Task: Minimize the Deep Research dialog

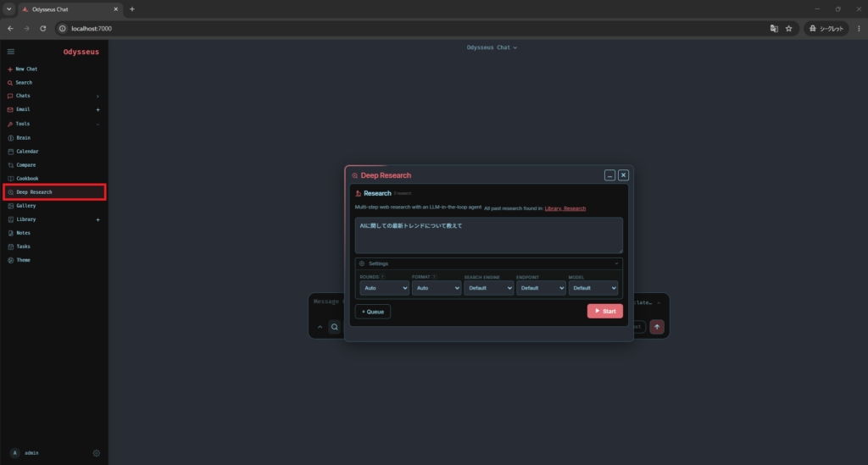Action: pos(609,175)
